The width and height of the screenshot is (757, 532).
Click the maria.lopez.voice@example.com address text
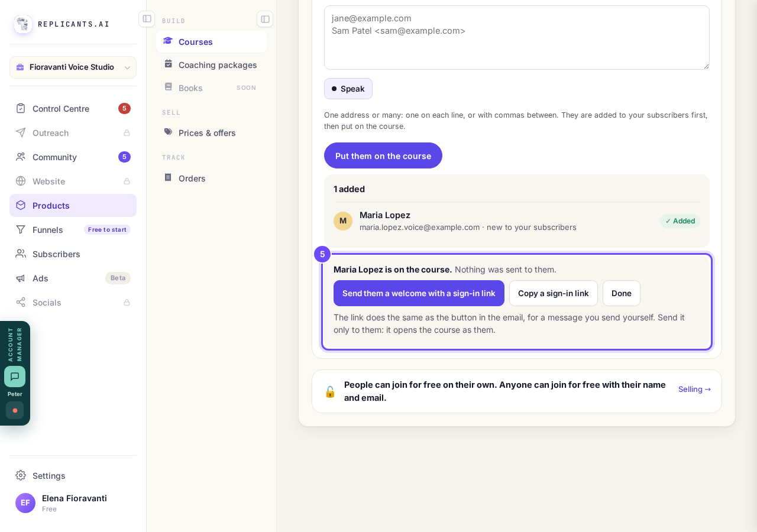[420, 227]
